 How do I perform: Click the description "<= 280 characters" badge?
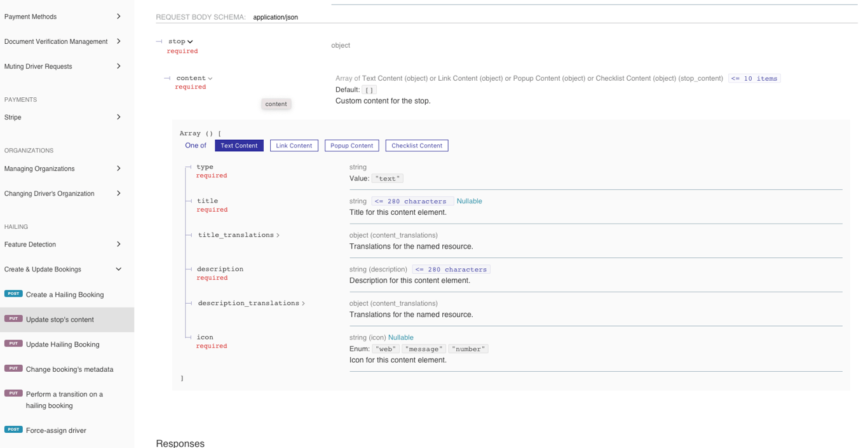point(451,269)
